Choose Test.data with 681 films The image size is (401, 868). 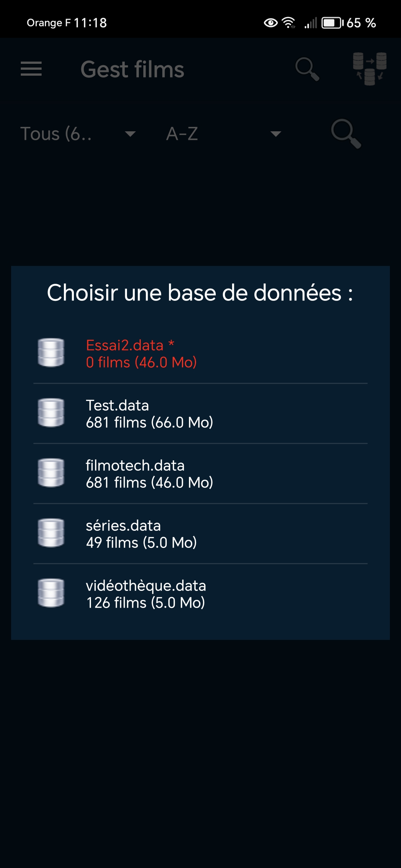pyautogui.click(x=149, y=414)
